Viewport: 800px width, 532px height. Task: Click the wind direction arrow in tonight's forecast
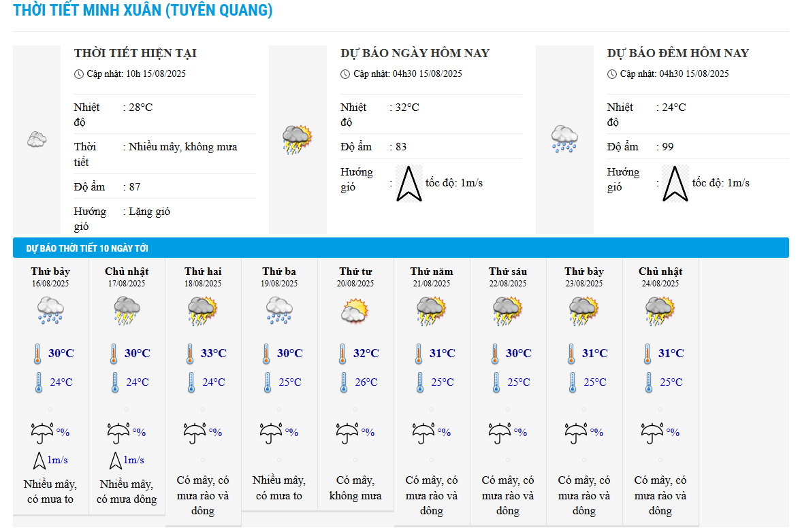point(675,184)
